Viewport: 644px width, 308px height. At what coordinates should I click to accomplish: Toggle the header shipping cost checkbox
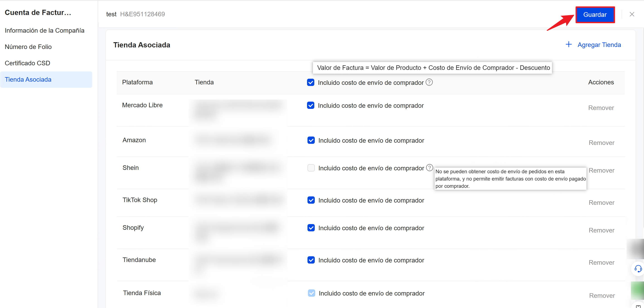310,82
